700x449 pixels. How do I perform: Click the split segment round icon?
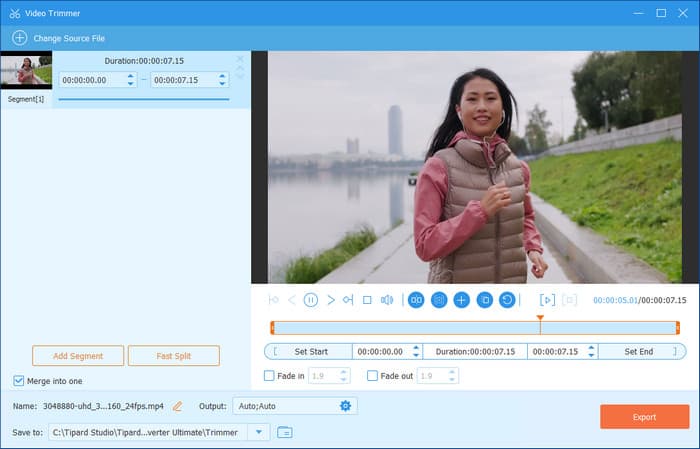[416, 300]
